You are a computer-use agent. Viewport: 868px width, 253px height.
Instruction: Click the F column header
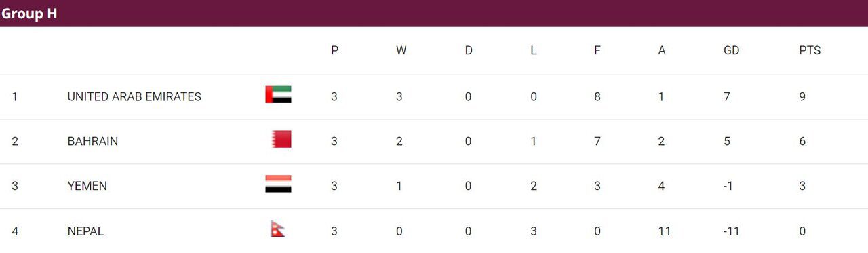coord(597,51)
